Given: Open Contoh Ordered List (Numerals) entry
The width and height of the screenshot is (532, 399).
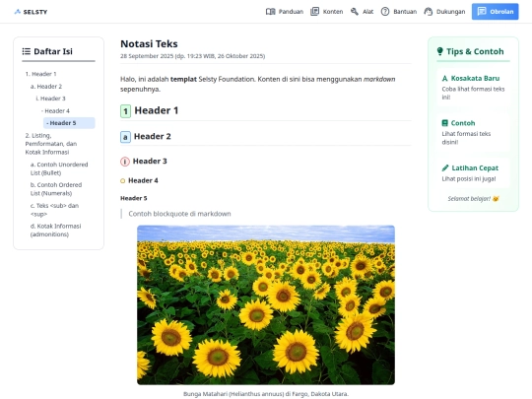Looking at the screenshot, I should click(x=56, y=189).
